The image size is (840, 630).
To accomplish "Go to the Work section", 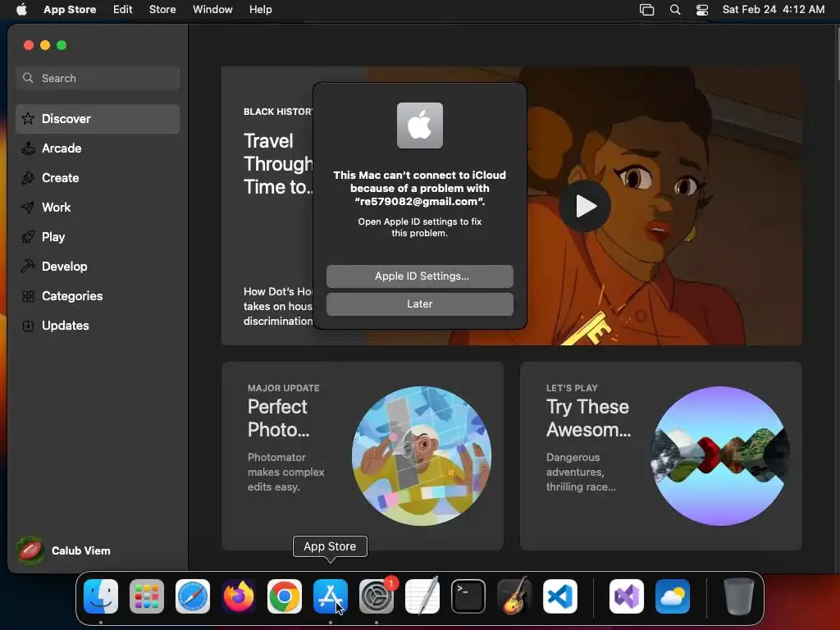I will 98,208.
